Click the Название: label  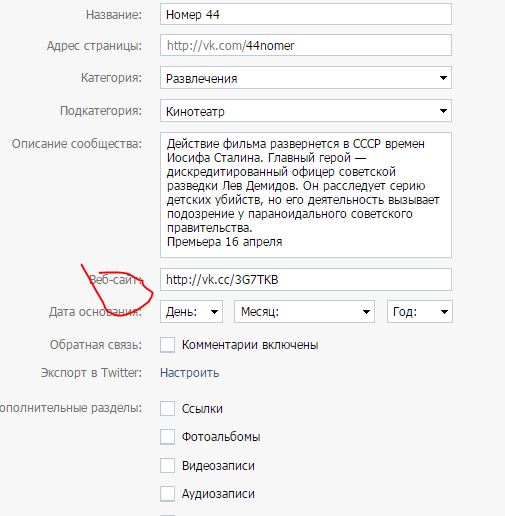click(x=114, y=15)
